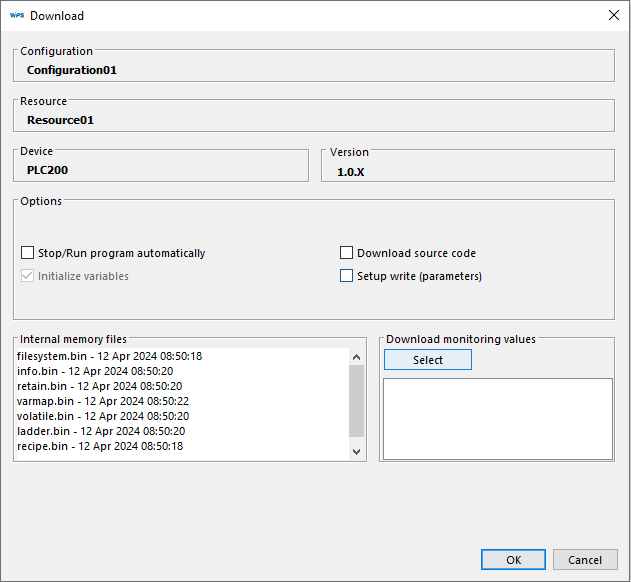This screenshot has width=631, height=582.
Task: Click the Initialize variables checkbox
Action: click(x=28, y=276)
